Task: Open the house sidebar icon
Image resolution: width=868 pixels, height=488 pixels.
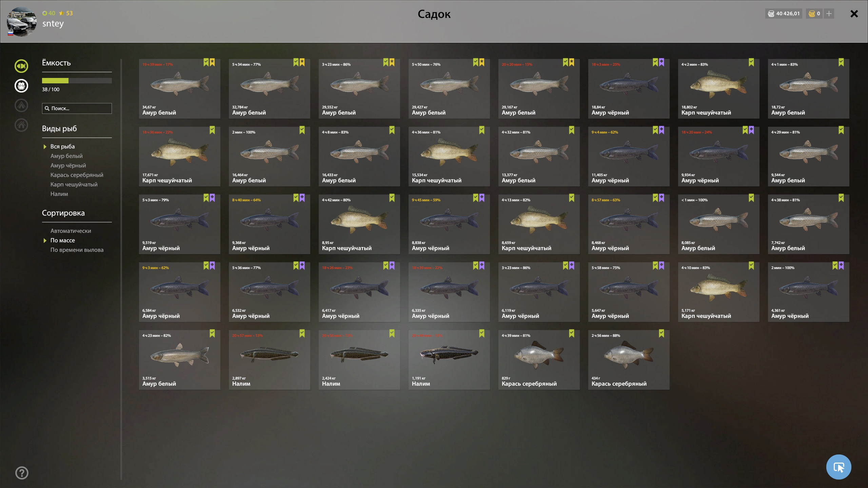Action: [x=21, y=125]
